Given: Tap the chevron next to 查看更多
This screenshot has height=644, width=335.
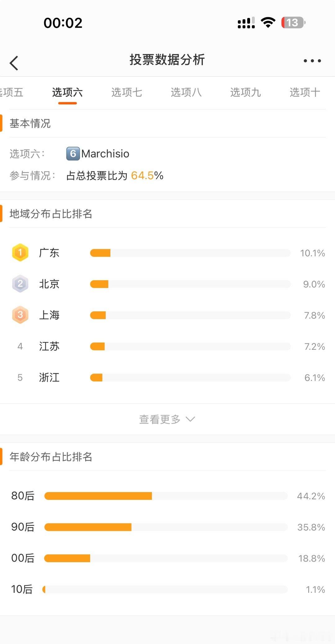Looking at the screenshot, I should [190, 419].
